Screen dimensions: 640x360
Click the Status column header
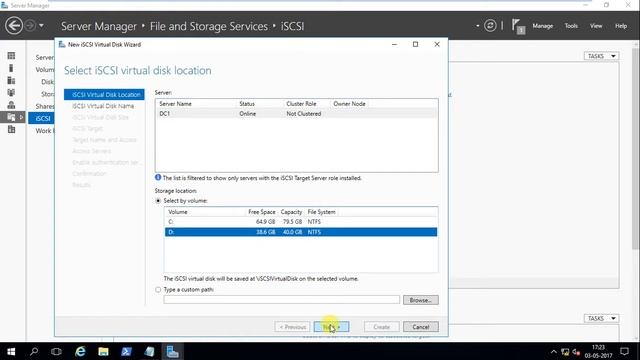[x=247, y=104]
